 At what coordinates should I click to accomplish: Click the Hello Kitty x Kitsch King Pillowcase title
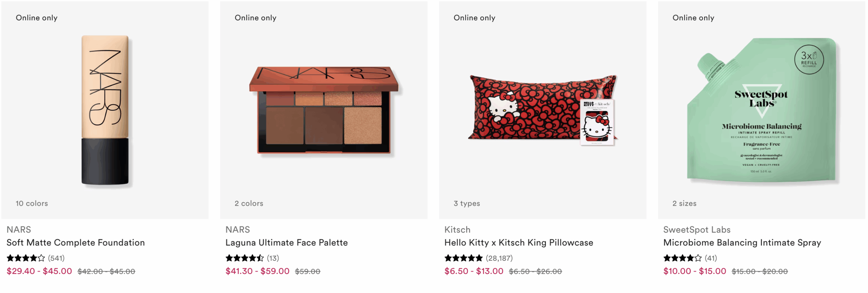tap(519, 242)
